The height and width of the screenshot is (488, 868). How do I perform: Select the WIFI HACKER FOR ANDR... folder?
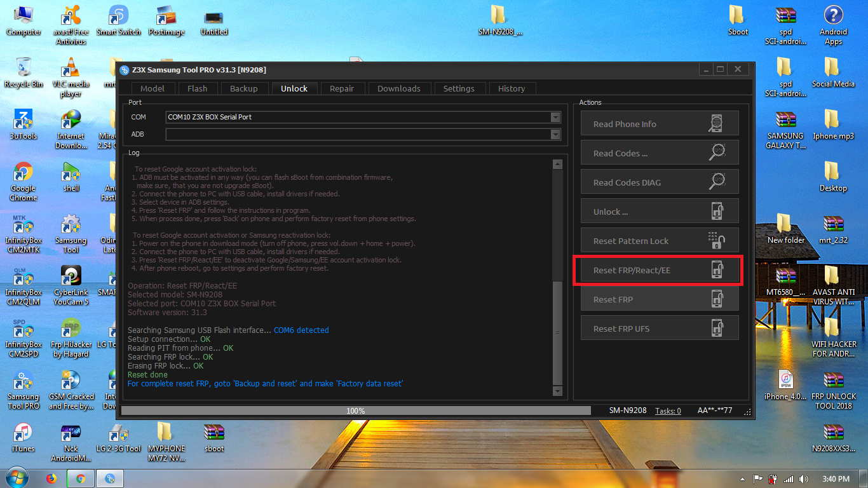pos(833,338)
